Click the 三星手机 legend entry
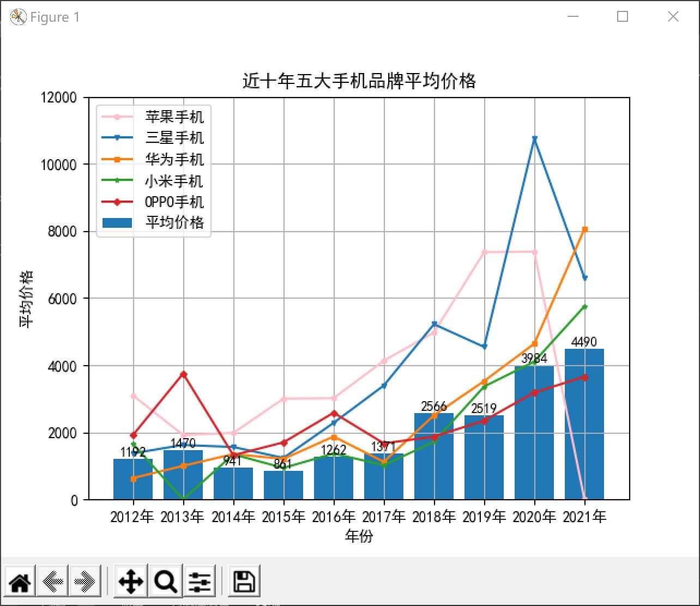This screenshot has height=606, width=700. tap(153, 137)
